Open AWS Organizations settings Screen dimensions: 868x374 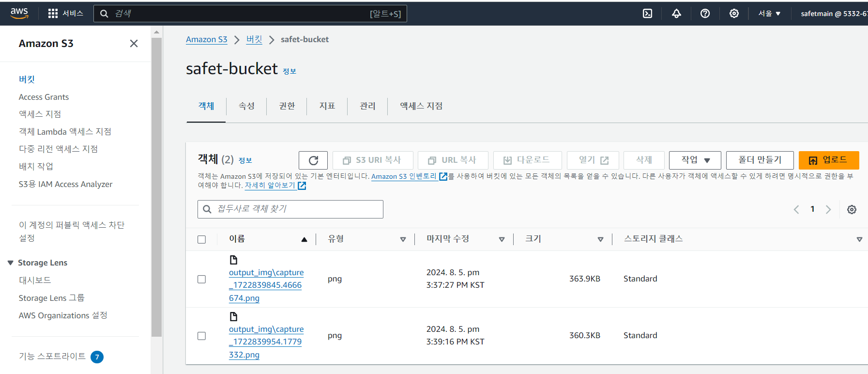[x=63, y=315]
